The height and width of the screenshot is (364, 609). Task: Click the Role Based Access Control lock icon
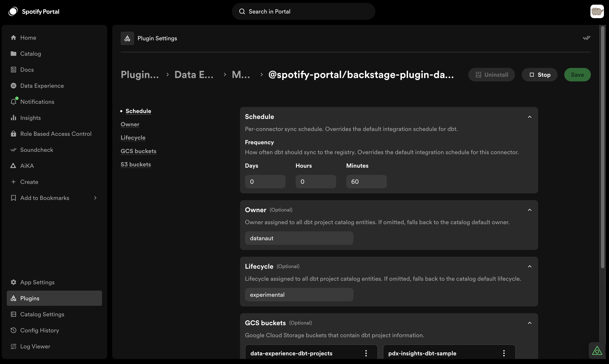coord(13,134)
